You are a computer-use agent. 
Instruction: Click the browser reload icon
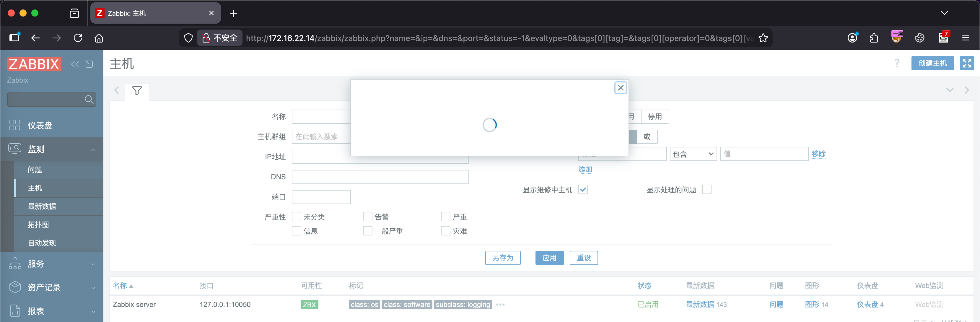pos(78,38)
